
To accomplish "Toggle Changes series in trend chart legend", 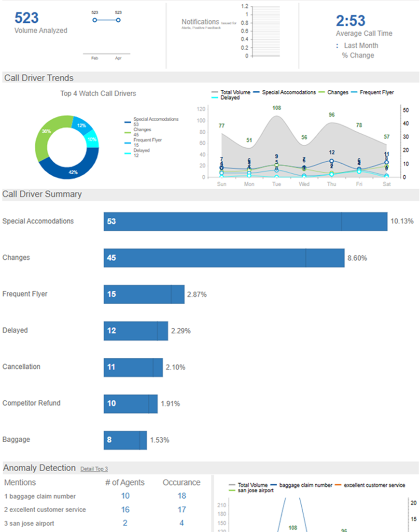I will point(337,92).
